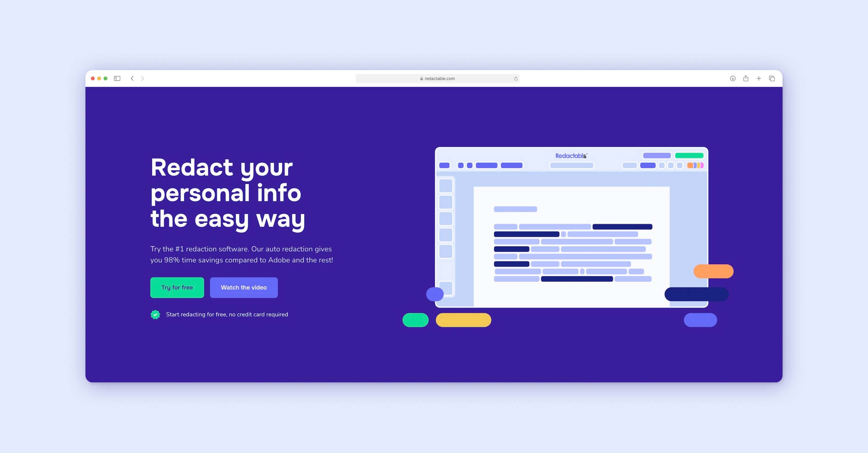Select the yellow pill-shaped element icon
Viewport: 868px width, 453px height.
point(464,320)
